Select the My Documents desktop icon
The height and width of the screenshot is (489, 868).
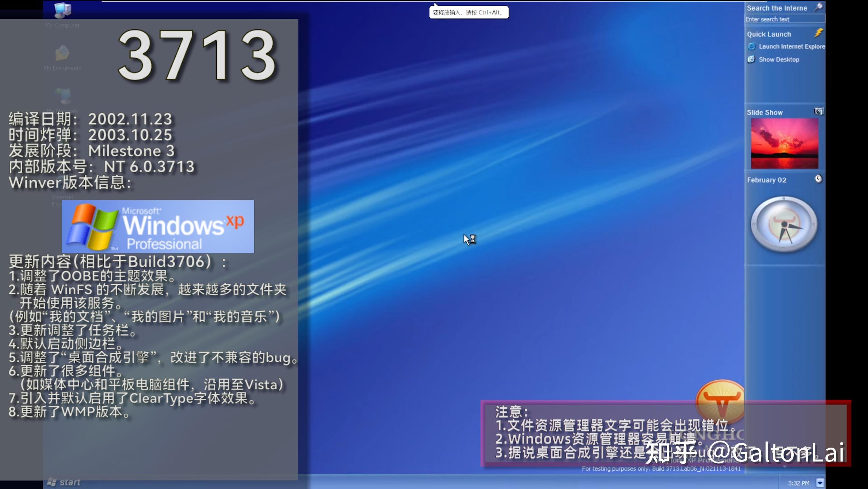click(x=62, y=58)
